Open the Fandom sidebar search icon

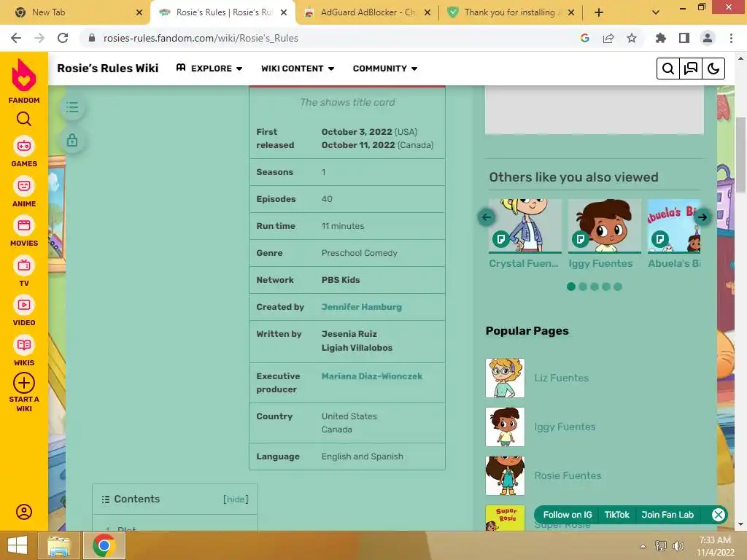[x=24, y=119]
